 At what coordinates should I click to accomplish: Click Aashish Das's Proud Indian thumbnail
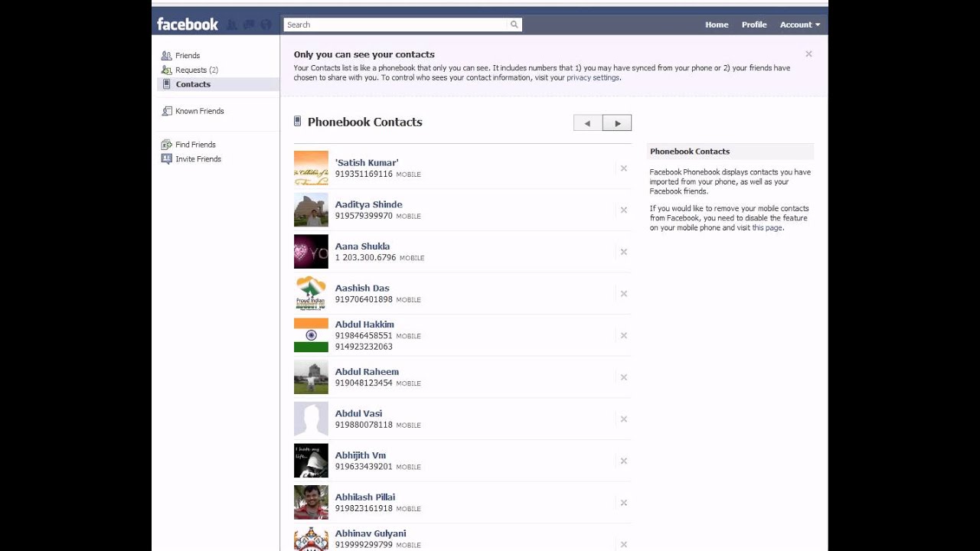point(311,294)
